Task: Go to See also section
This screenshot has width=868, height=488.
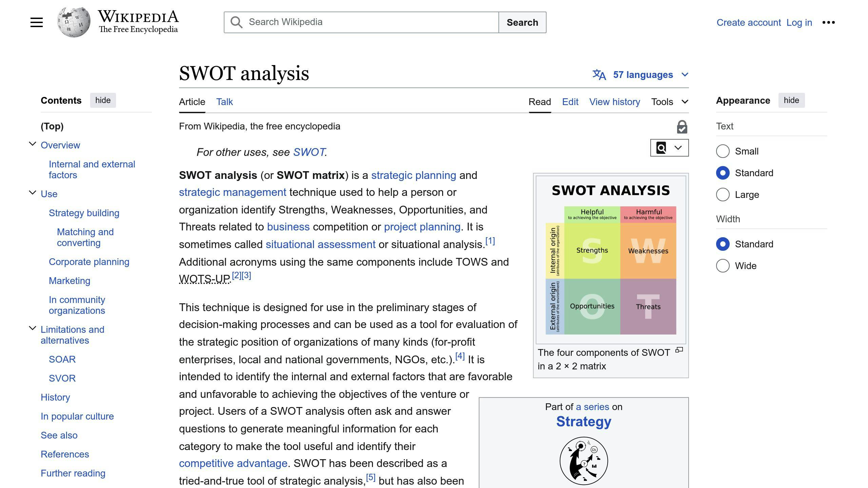Action: tap(59, 435)
